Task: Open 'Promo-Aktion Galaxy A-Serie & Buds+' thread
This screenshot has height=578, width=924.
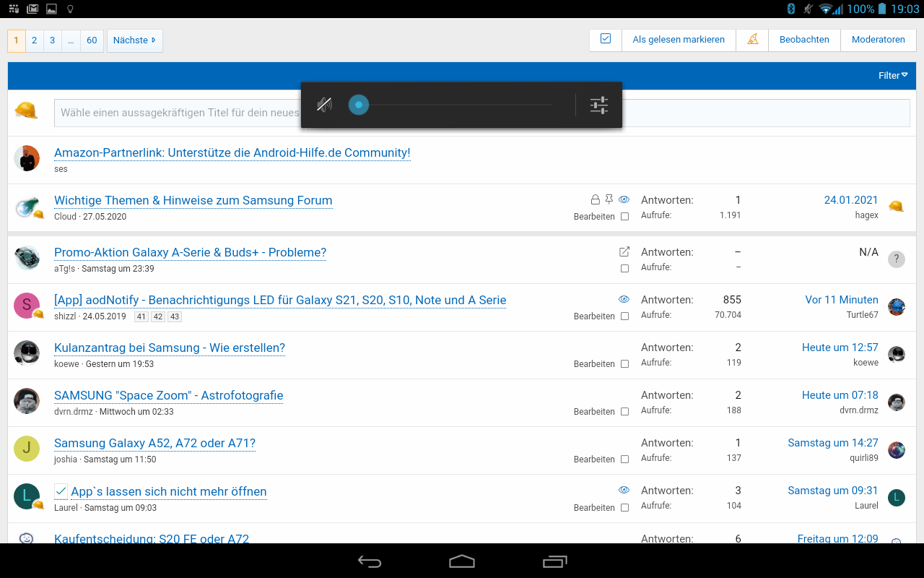Action: 190,252
